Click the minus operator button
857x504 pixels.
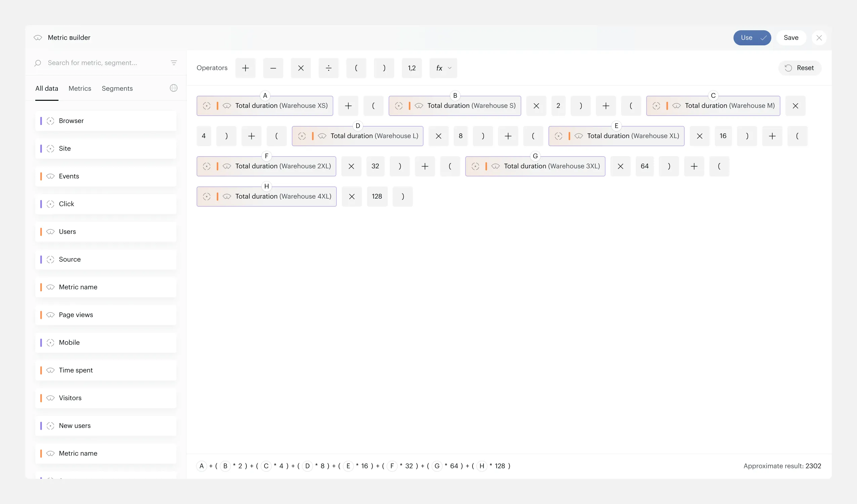273,68
